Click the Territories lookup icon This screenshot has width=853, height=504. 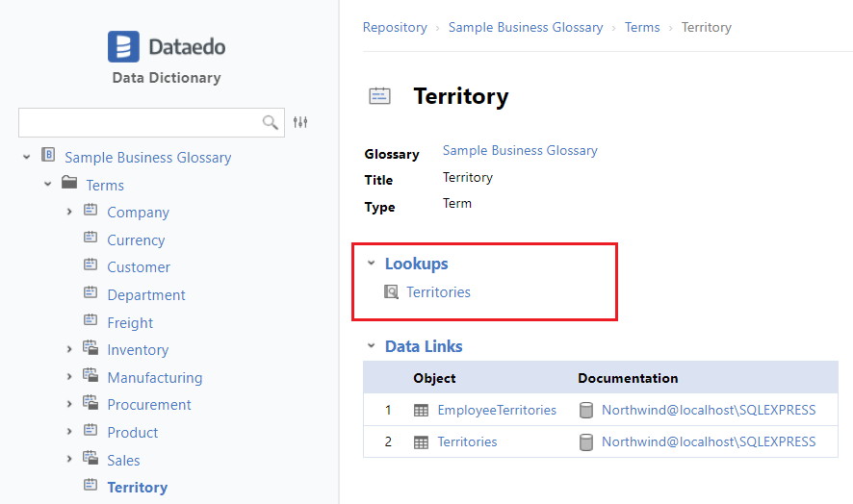click(392, 291)
